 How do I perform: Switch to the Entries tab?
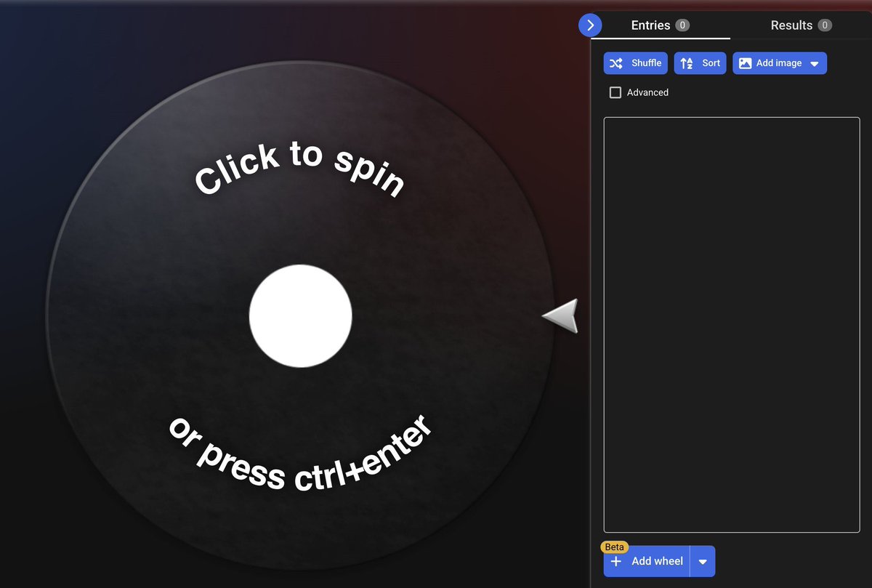[660, 25]
